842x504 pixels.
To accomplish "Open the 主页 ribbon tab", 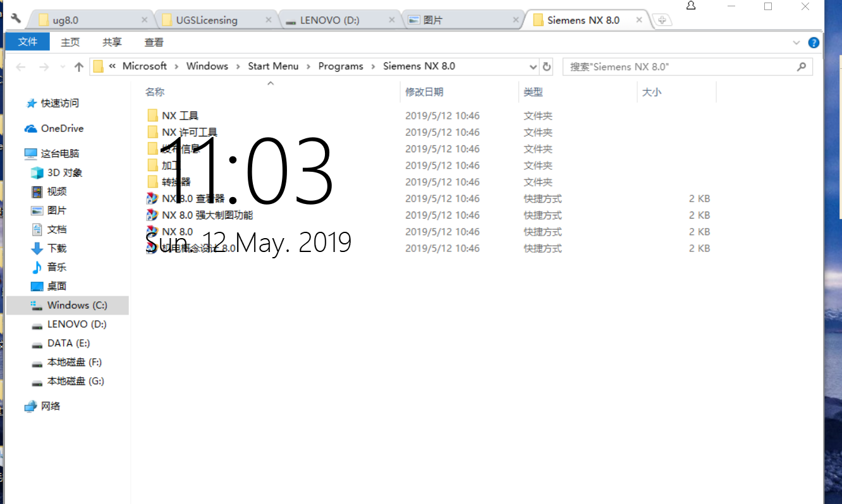I will click(70, 42).
